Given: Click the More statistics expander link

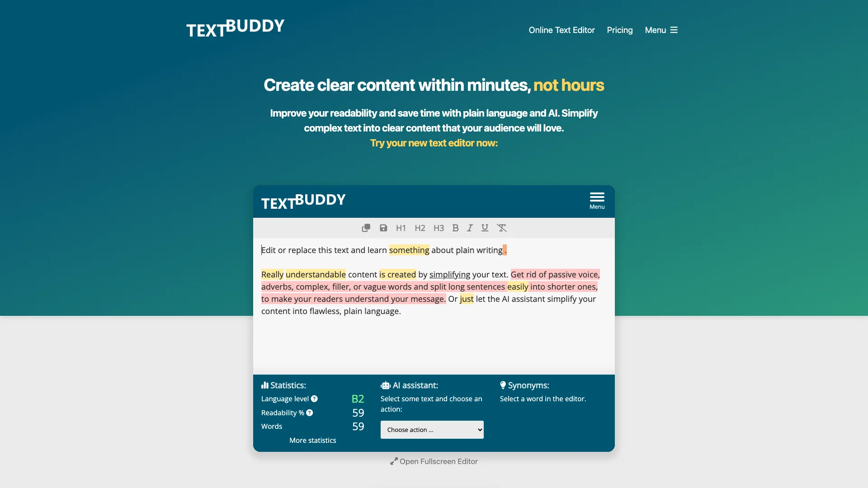Looking at the screenshot, I should (x=312, y=441).
